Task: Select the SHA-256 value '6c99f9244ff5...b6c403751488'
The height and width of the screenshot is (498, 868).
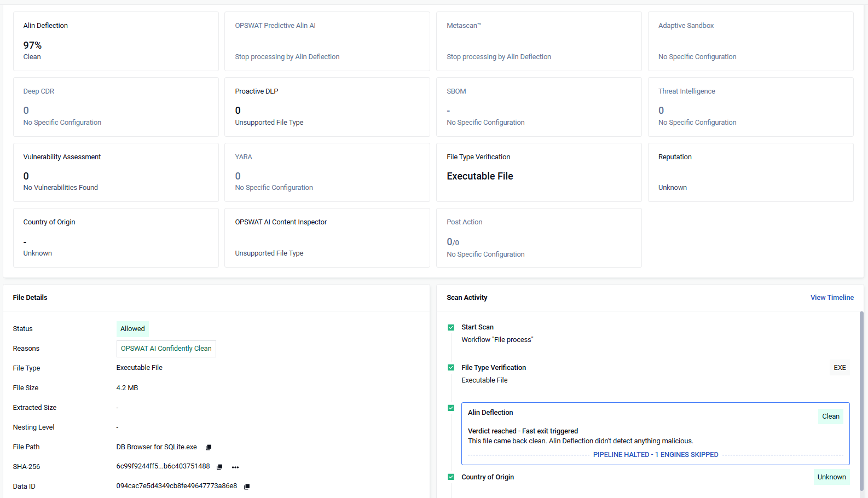Action: pyautogui.click(x=163, y=467)
